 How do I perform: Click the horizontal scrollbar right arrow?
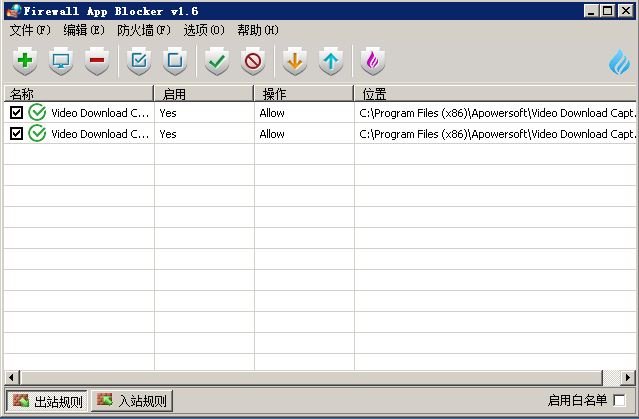[628, 378]
